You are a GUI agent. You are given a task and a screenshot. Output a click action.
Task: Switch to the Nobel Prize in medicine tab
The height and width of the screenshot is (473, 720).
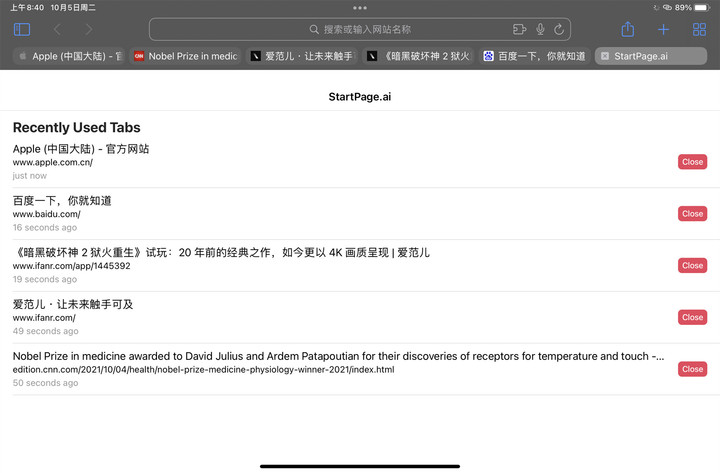point(184,56)
